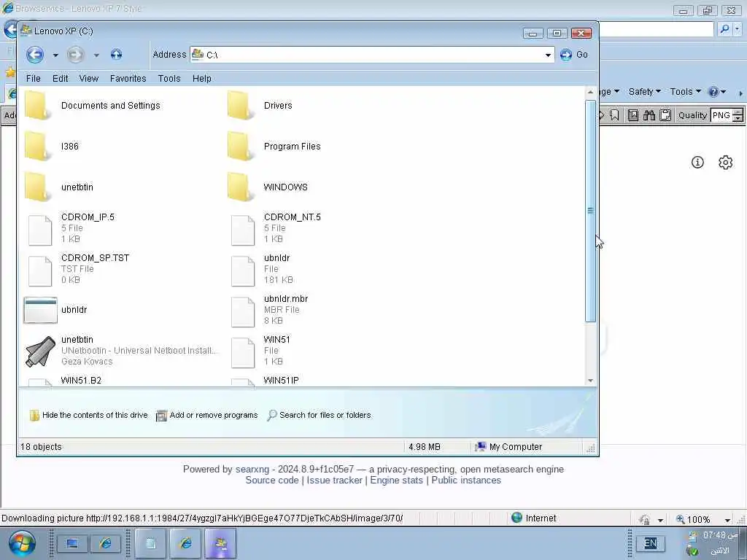Select the Program Files folder
The height and width of the screenshot is (560, 747).
point(274,146)
